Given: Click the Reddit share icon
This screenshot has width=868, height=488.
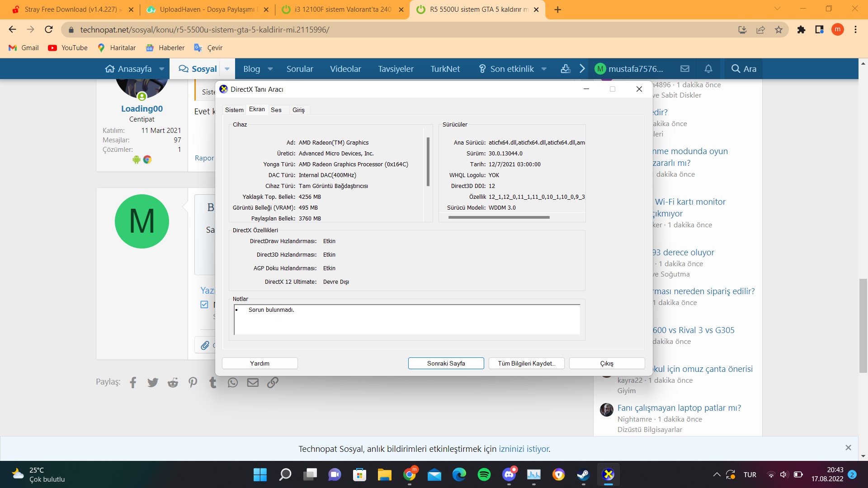Looking at the screenshot, I should point(173,383).
